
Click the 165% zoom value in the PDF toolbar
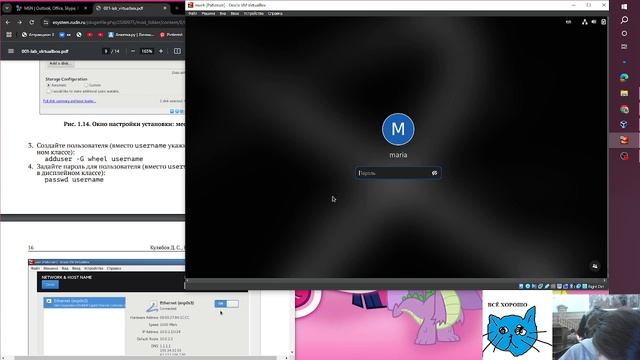click(x=147, y=51)
